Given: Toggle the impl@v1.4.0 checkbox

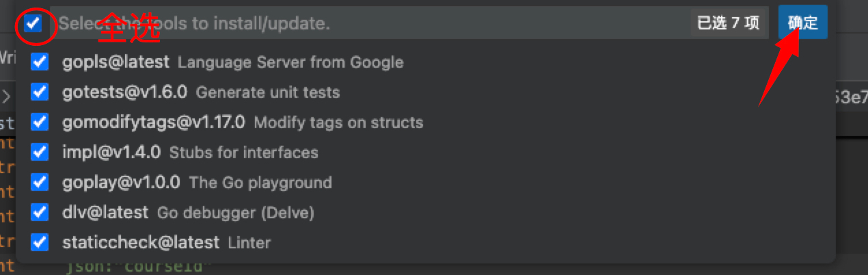Looking at the screenshot, I should [x=40, y=152].
